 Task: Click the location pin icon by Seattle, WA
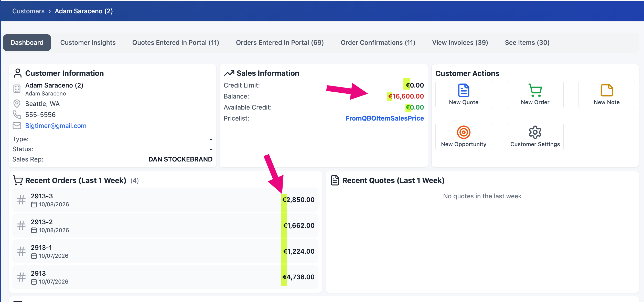coord(17,104)
